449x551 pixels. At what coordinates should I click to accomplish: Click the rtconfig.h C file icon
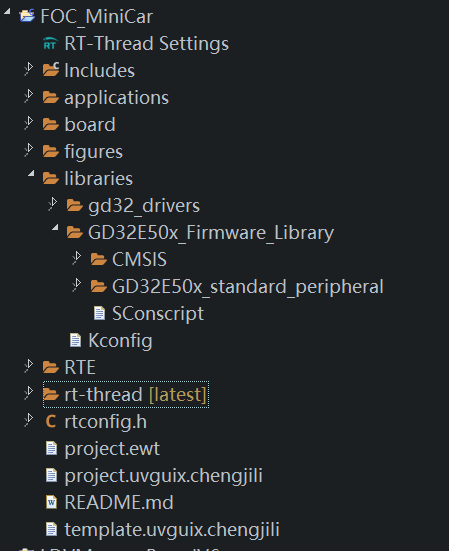click(51, 421)
